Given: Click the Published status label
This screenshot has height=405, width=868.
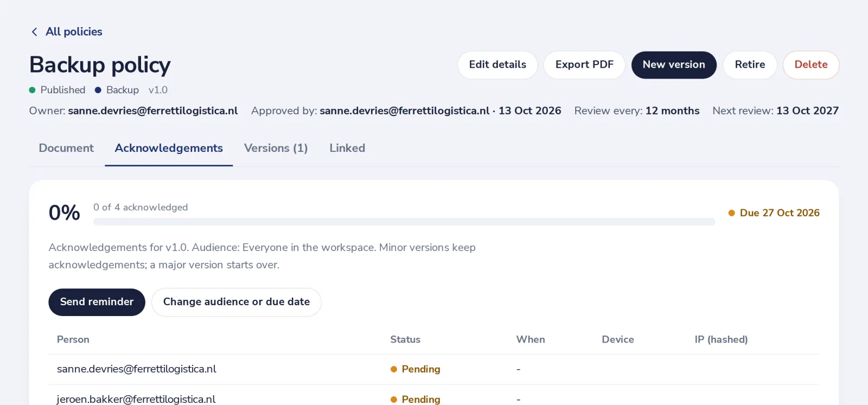Looking at the screenshot, I should [58, 90].
